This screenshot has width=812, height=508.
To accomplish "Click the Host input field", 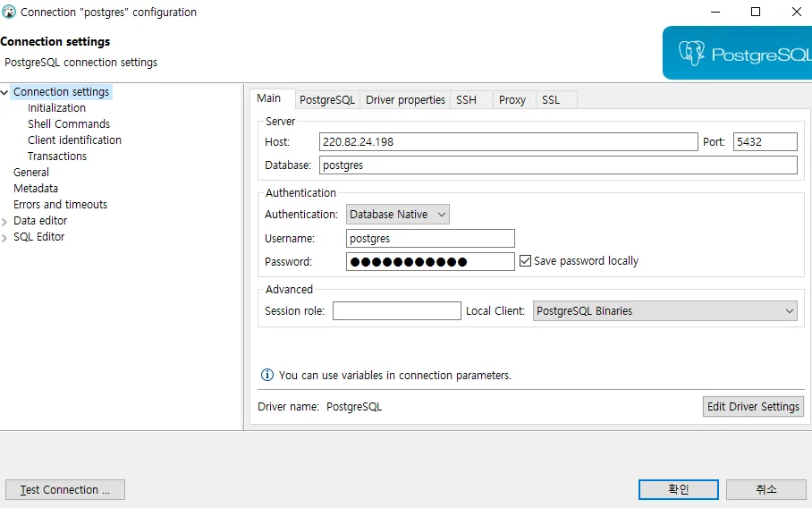I will (x=509, y=142).
